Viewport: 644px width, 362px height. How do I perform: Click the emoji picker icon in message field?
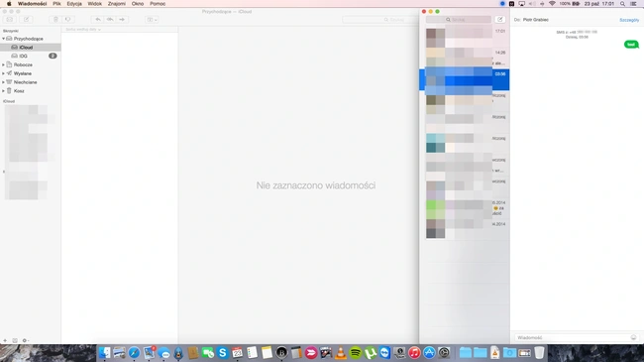coord(633,338)
